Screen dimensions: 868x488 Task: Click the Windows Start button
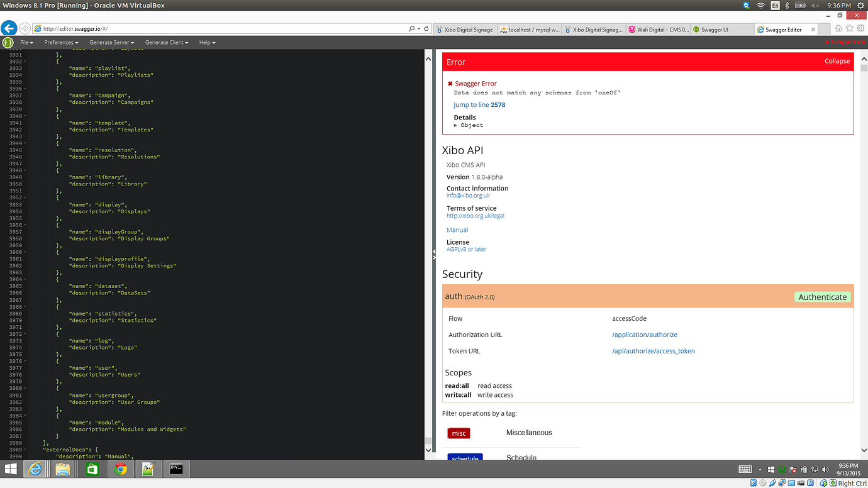coord(9,469)
